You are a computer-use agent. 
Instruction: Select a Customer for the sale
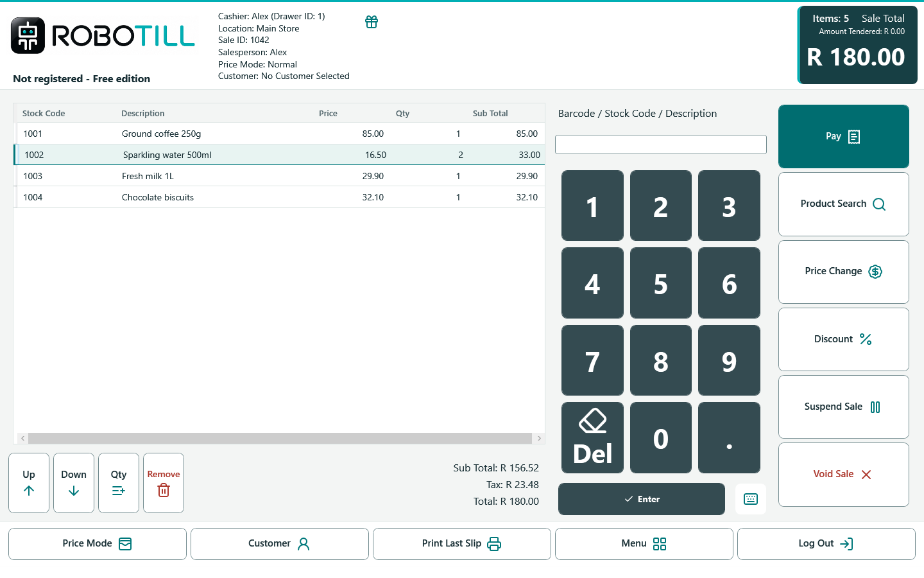pyautogui.click(x=280, y=544)
